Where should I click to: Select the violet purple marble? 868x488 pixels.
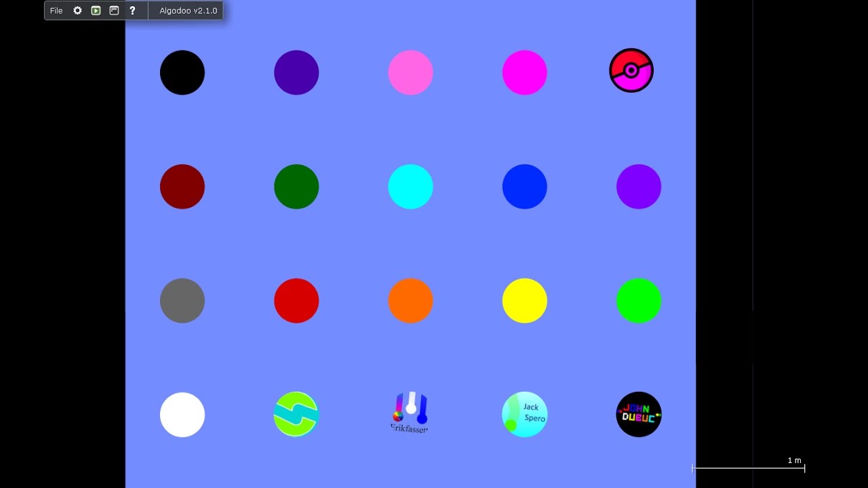tap(639, 186)
